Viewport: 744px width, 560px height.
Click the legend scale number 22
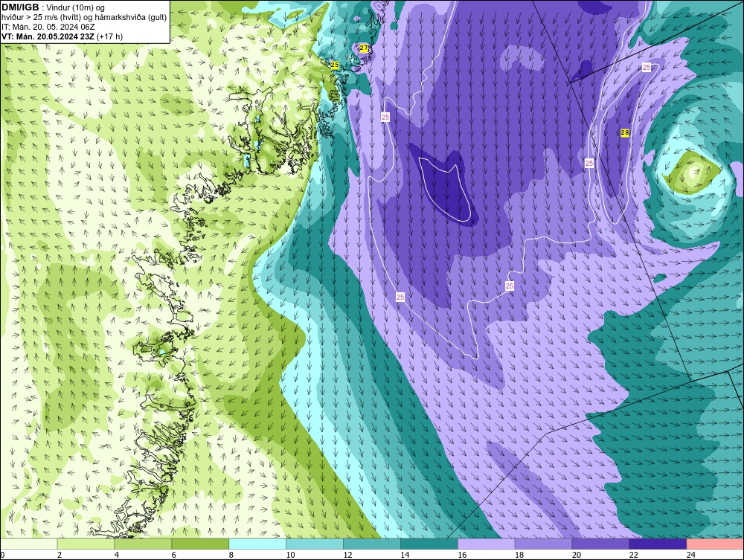tap(633, 555)
